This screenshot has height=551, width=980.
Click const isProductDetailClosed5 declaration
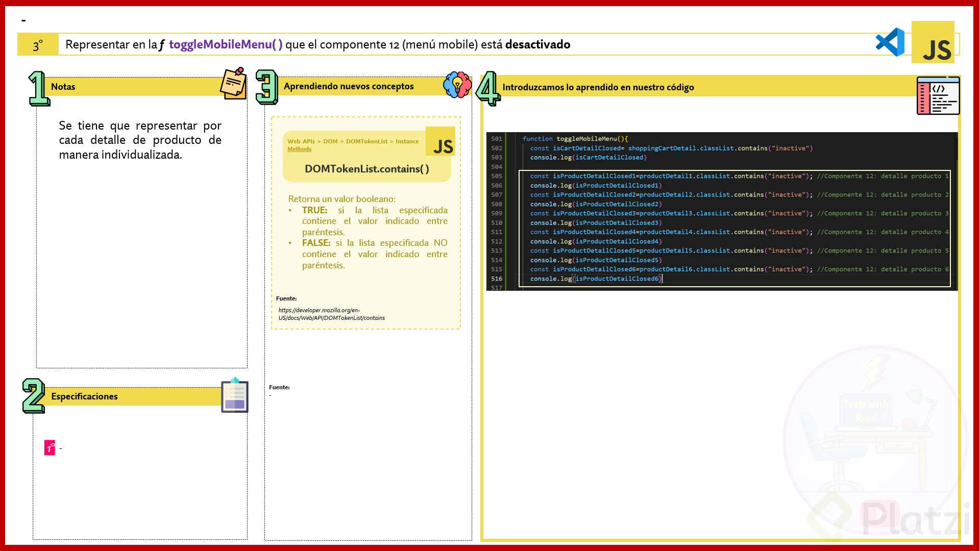click(x=671, y=251)
